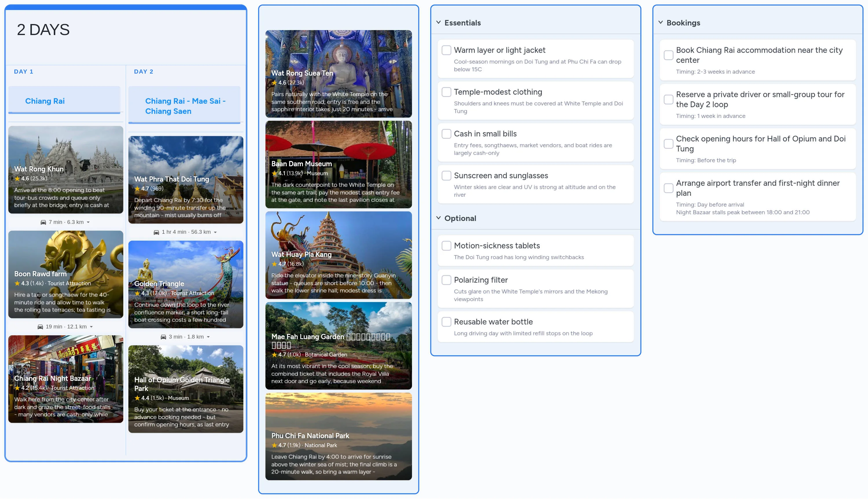The width and height of the screenshot is (868, 499).
Task: Click star rating icon on Wat Rong Khun
Action: pos(17,178)
